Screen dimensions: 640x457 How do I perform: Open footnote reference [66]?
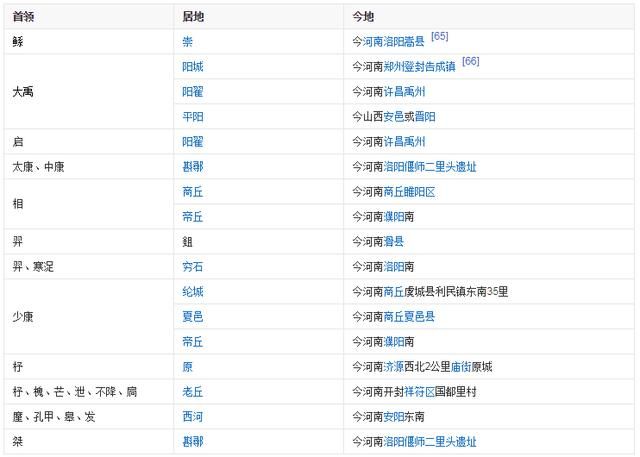point(471,61)
